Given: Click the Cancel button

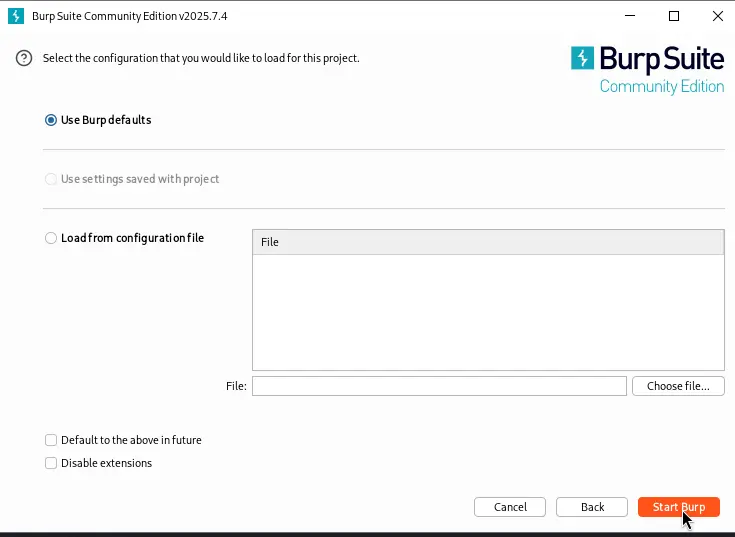Looking at the screenshot, I should pos(510,507).
